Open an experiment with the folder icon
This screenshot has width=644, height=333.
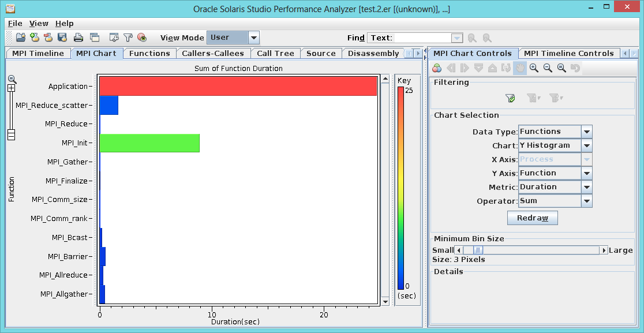[21, 38]
